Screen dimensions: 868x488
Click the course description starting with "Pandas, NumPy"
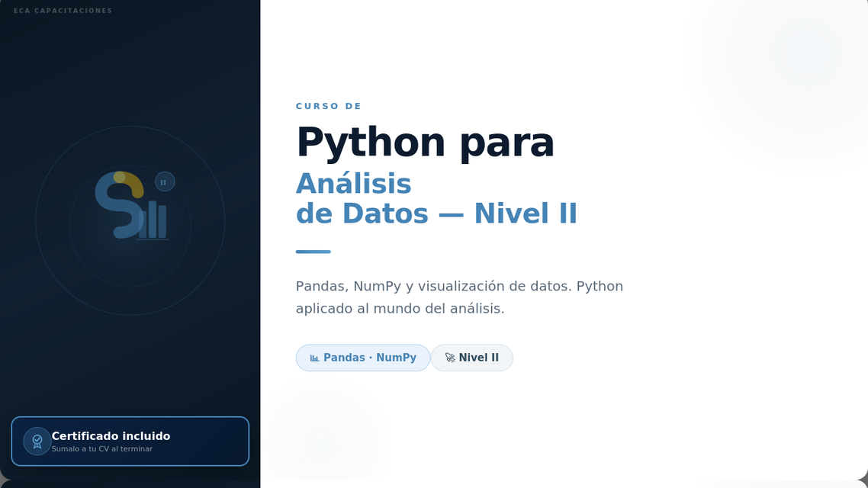[459, 286]
